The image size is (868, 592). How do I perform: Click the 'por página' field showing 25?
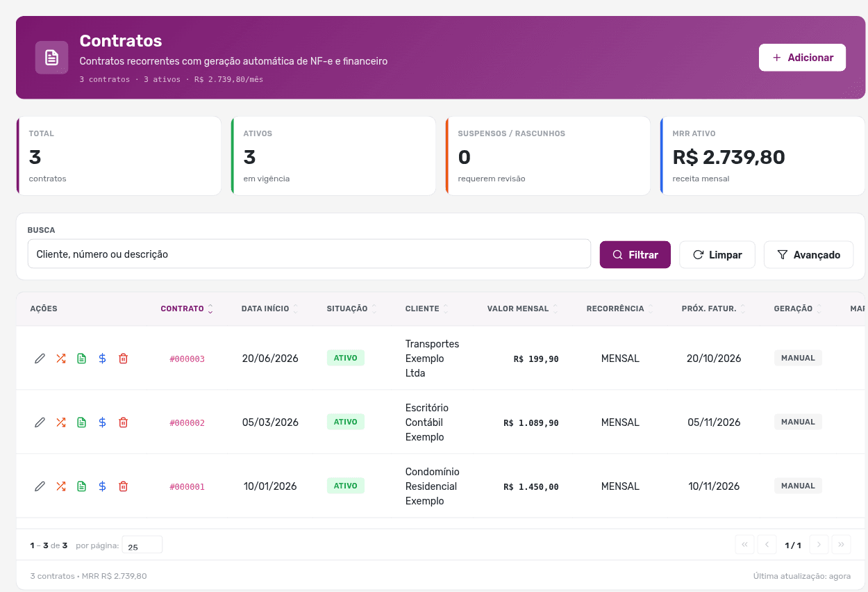[142, 545]
